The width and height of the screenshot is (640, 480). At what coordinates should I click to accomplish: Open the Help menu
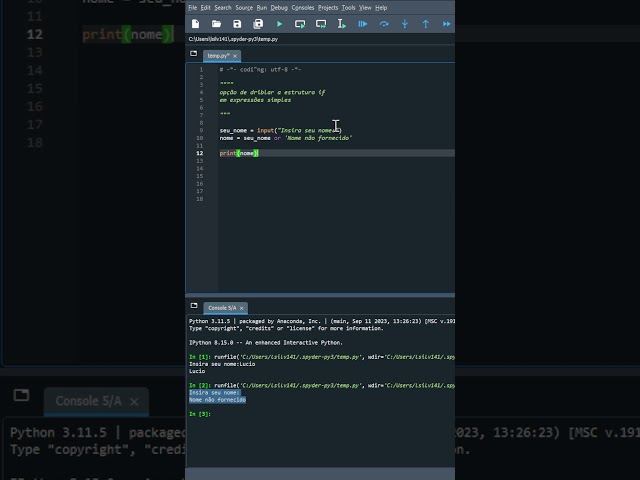pos(381,8)
